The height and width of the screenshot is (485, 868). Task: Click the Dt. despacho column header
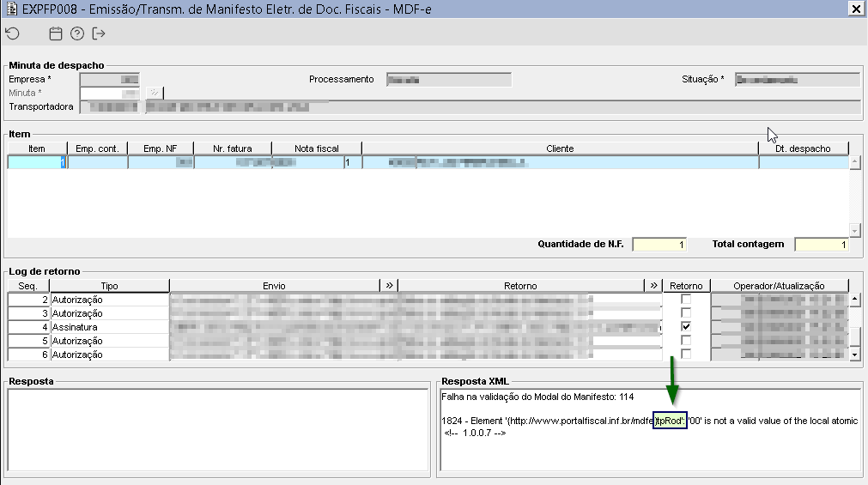click(x=804, y=149)
